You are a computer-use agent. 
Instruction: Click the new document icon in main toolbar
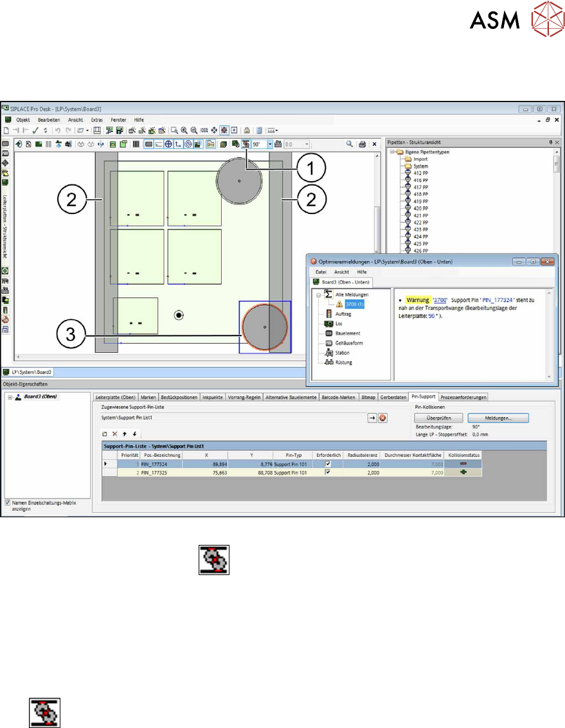pyautogui.click(x=6, y=130)
